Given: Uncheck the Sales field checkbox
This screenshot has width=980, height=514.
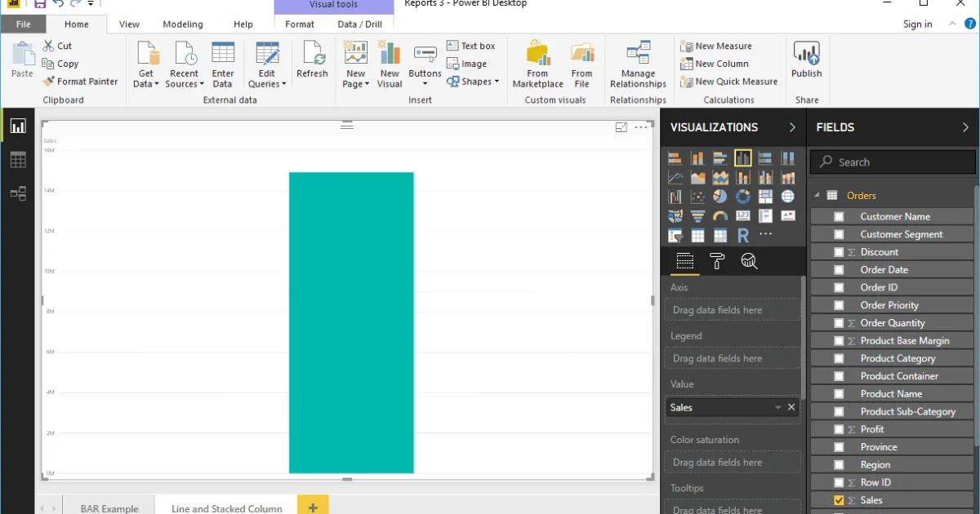Looking at the screenshot, I should pos(838,499).
